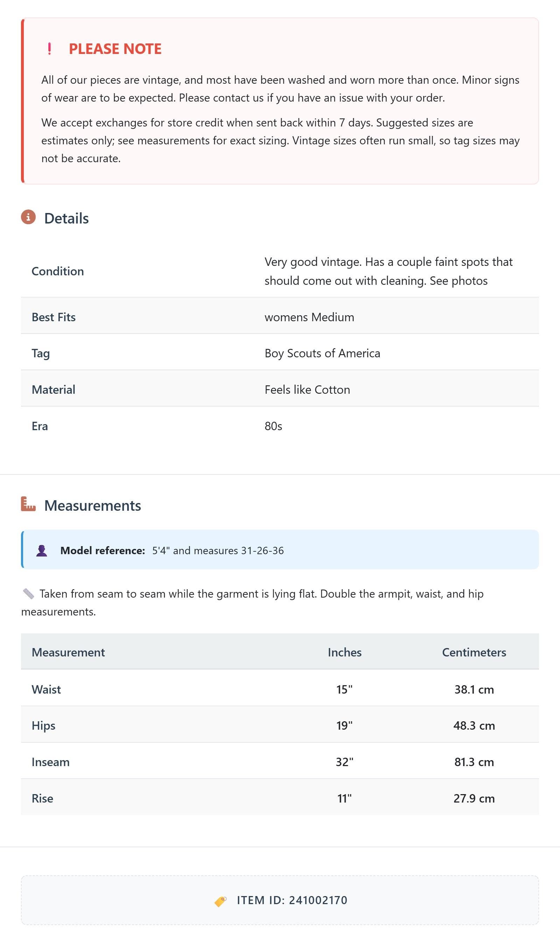Click the small ruler emoji before 'Taken from seam'
The image size is (560, 943).
coord(28,594)
